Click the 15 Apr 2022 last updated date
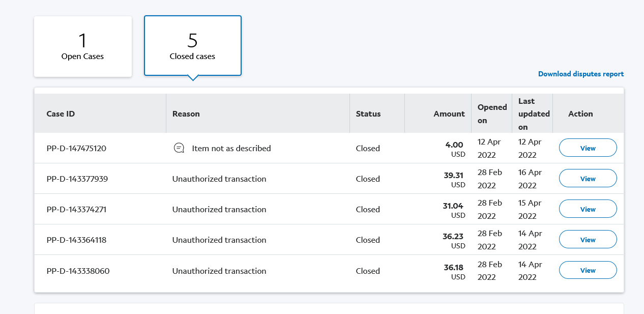The width and height of the screenshot is (644, 314). [530, 209]
